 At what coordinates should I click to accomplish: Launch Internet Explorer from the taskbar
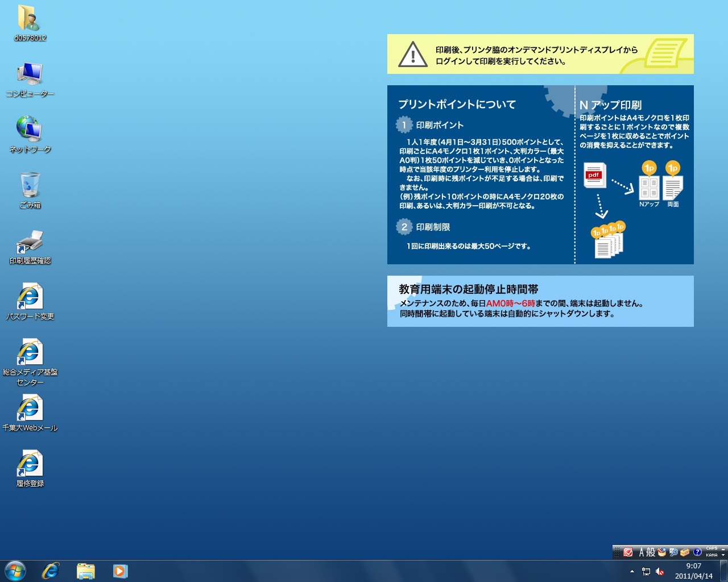click(51, 571)
